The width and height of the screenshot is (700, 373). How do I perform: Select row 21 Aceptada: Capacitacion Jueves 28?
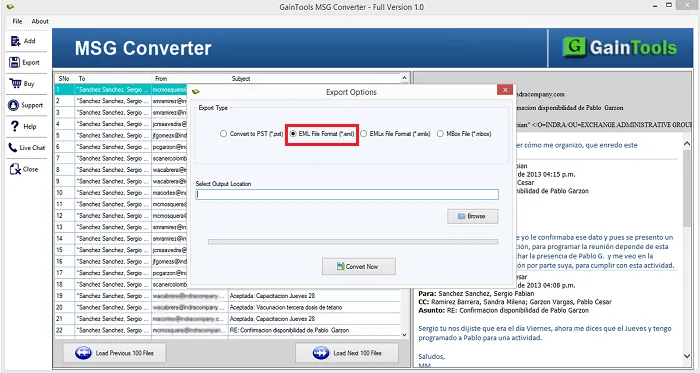pyautogui.click(x=228, y=319)
